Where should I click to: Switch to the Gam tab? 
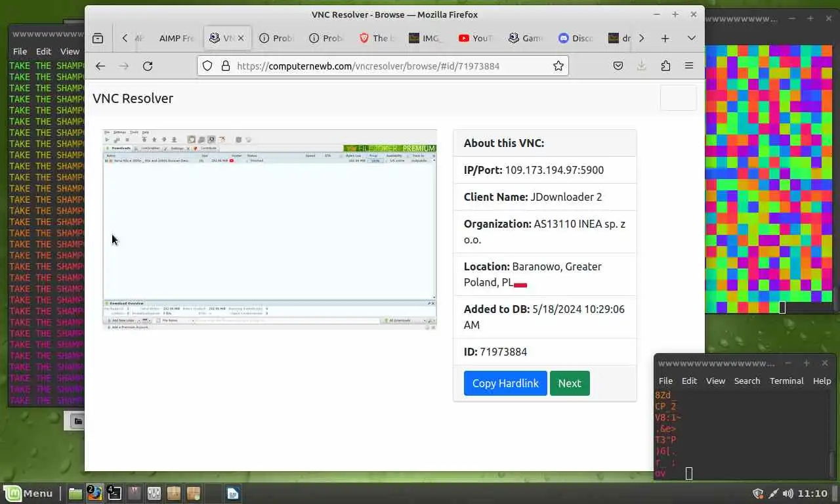tap(526, 38)
